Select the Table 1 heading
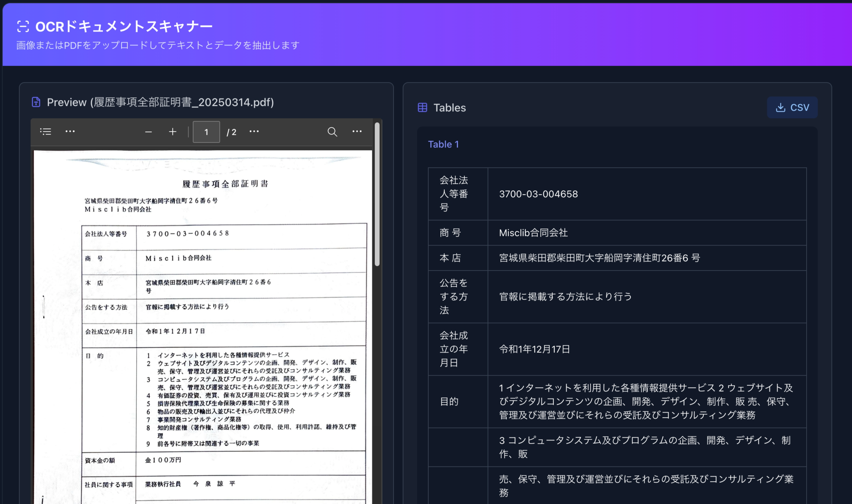This screenshot has height=504, width=852. [x=443, y=144]
